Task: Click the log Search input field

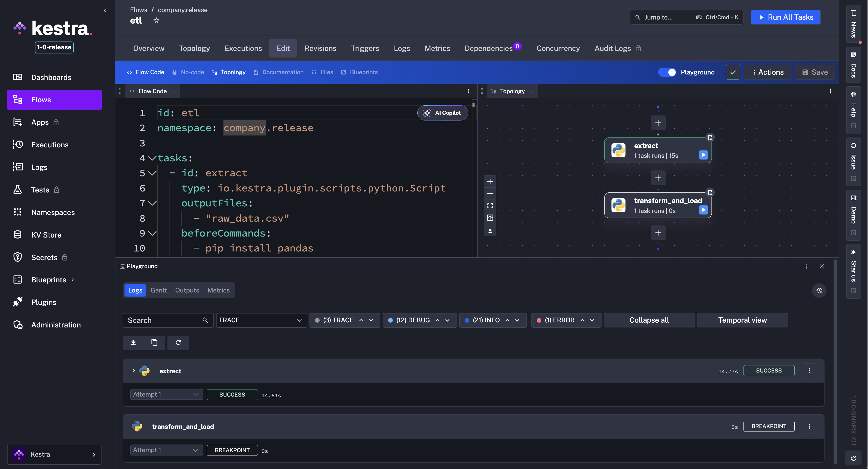Action: (163, 320)
